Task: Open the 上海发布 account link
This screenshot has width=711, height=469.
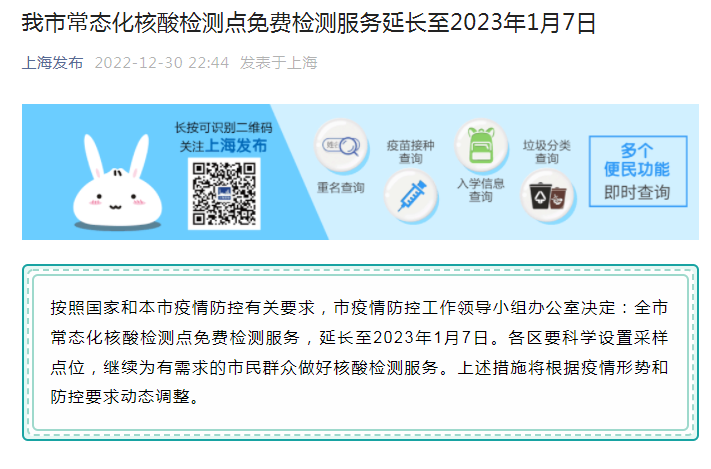Action: (x=53, y=63)
